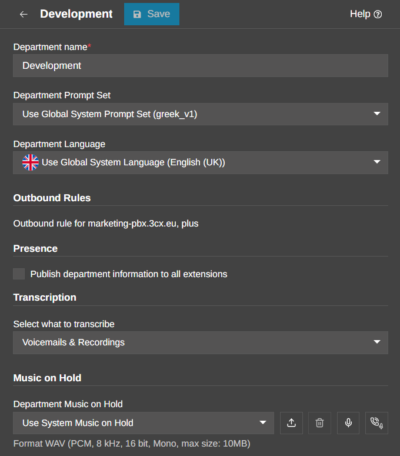Open the Select what to transcribe dropdown
The image size is (400, 456).
(x=200, y=342)
